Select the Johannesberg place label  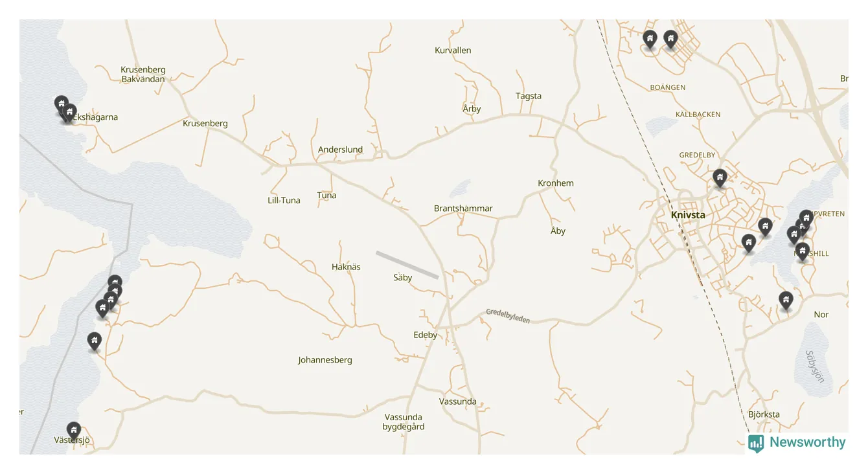[x=325, y=360]
